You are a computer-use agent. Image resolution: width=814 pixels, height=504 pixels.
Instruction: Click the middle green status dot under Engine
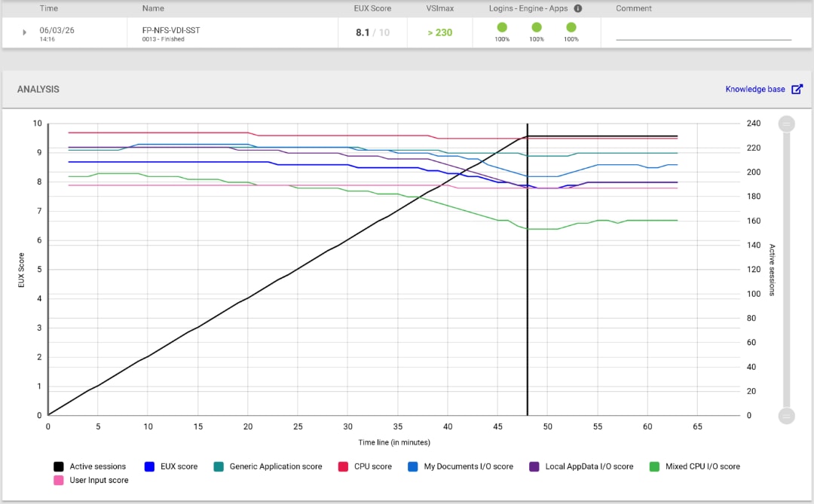click(537, 28)
